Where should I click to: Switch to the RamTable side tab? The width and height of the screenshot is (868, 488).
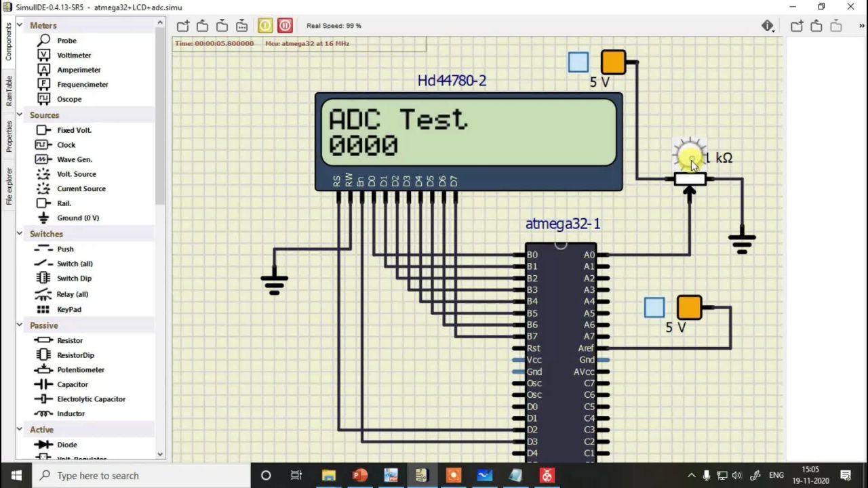point(9,90)
